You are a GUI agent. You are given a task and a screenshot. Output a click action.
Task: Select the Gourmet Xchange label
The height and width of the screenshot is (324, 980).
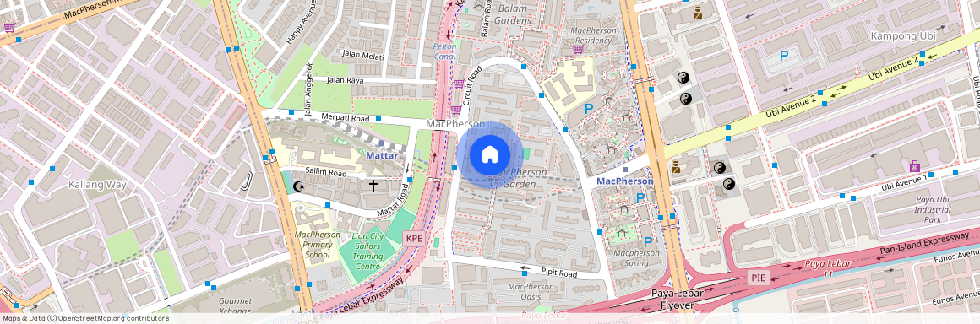coord(235,306)
